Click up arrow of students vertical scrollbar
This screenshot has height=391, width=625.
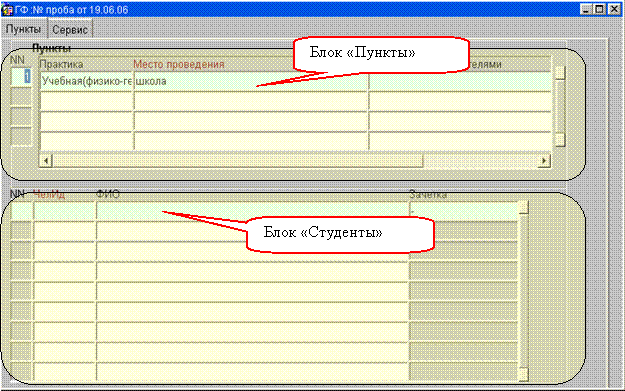[x=523, y=208]
